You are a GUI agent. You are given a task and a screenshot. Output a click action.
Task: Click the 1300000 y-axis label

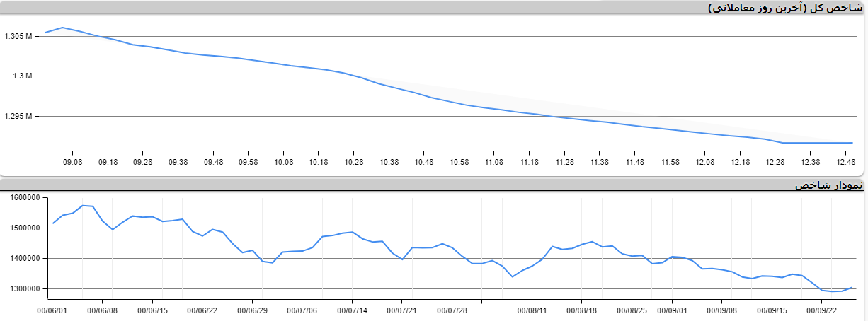point(23,289)
